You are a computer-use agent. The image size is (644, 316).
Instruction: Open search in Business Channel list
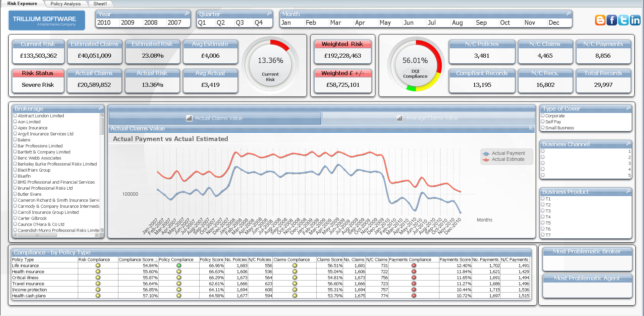coord(628,144)
